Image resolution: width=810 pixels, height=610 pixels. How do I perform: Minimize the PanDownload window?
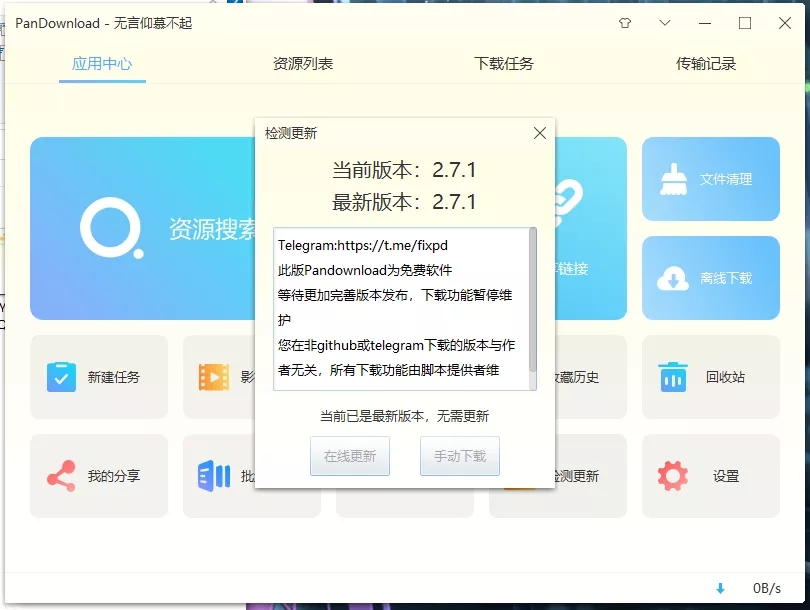point(705,23)
